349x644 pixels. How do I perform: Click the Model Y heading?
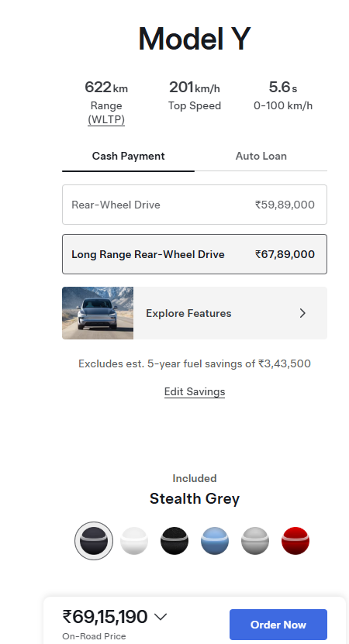coord(195,39)
